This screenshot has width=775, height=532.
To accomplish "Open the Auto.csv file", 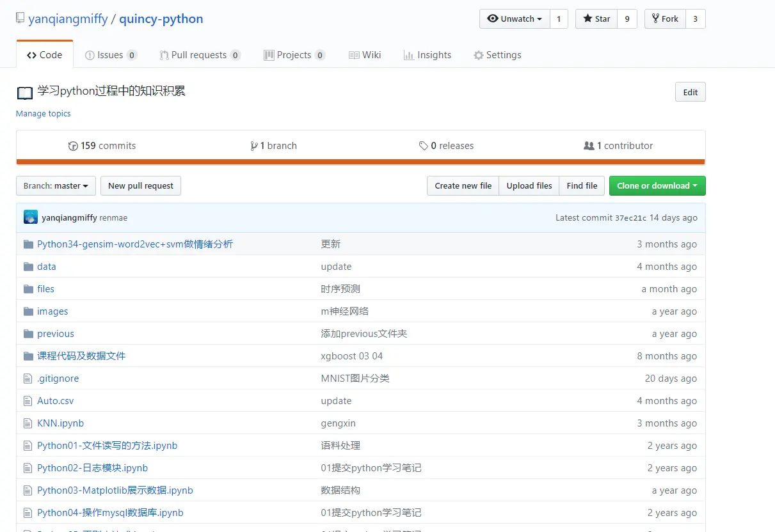I will coord(56,401).
